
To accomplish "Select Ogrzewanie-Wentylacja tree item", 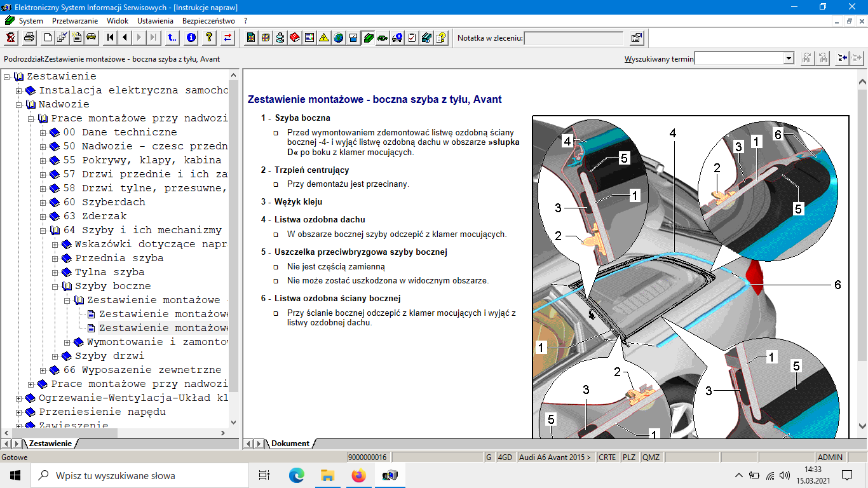I will click(x=133, y=398).
